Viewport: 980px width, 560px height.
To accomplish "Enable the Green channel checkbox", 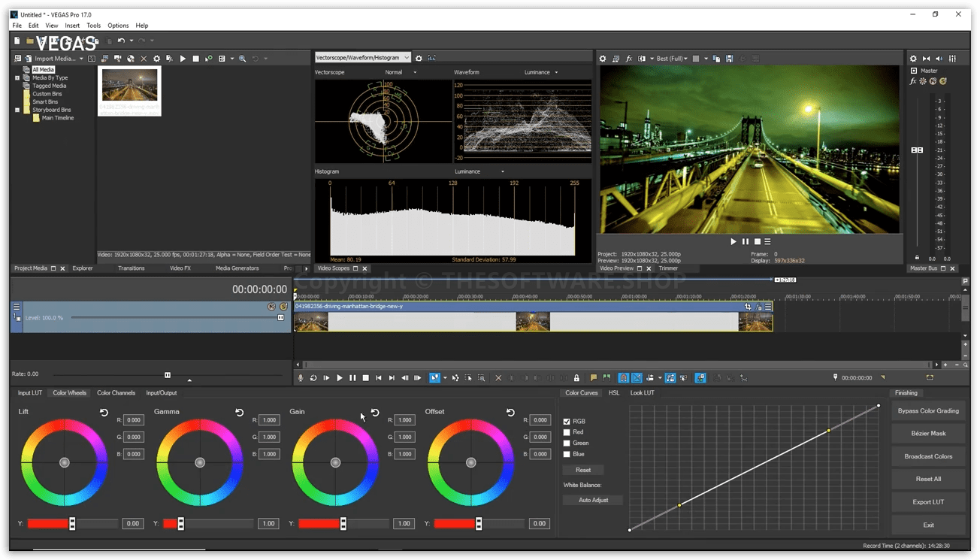I will [567, 443].
